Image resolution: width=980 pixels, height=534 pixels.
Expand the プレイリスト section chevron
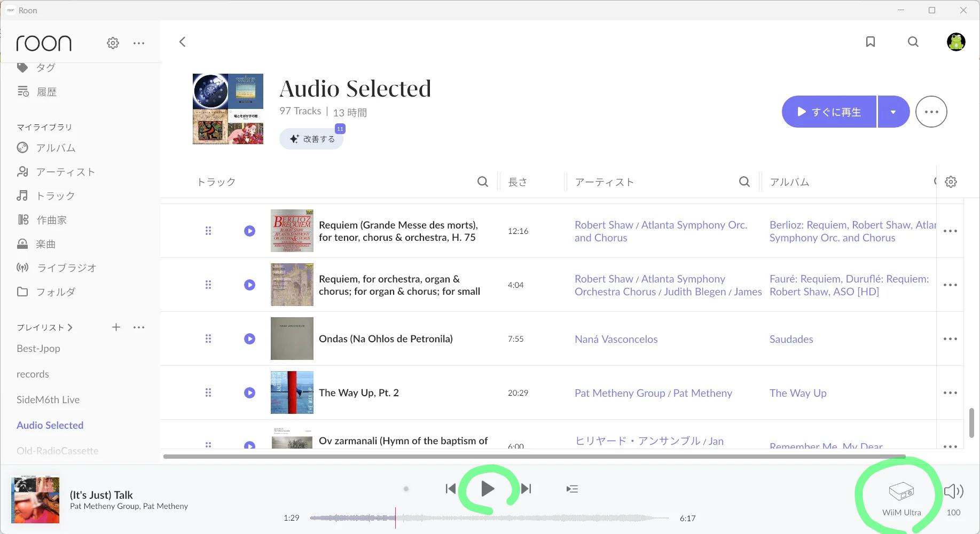pos(70,327)
